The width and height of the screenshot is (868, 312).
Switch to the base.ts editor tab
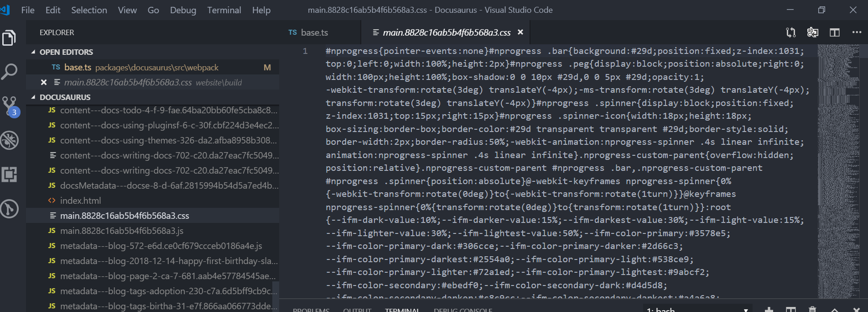coord(320,32)
